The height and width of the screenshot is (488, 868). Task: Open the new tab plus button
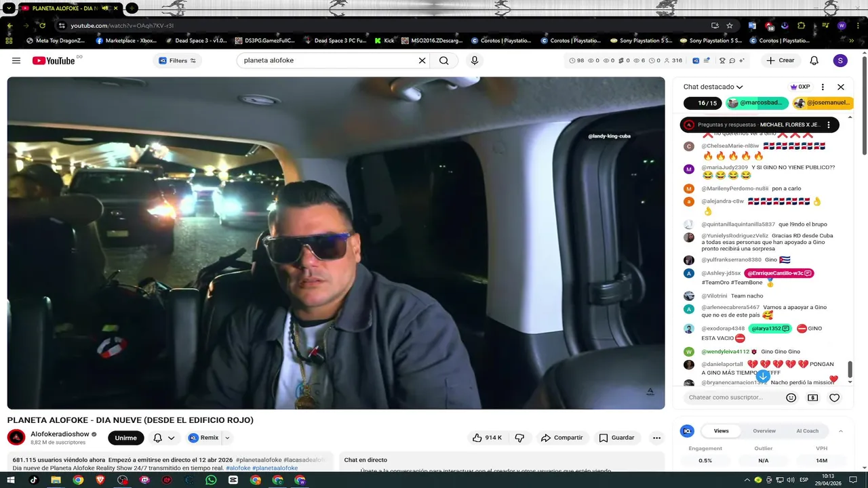click(x=132, y=8)
